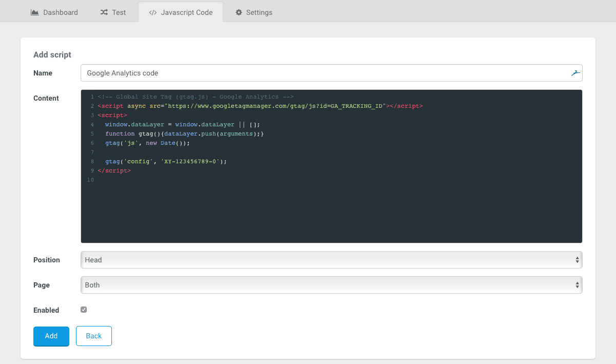Click the Position dropdown stepper arrows

(577, 260)
